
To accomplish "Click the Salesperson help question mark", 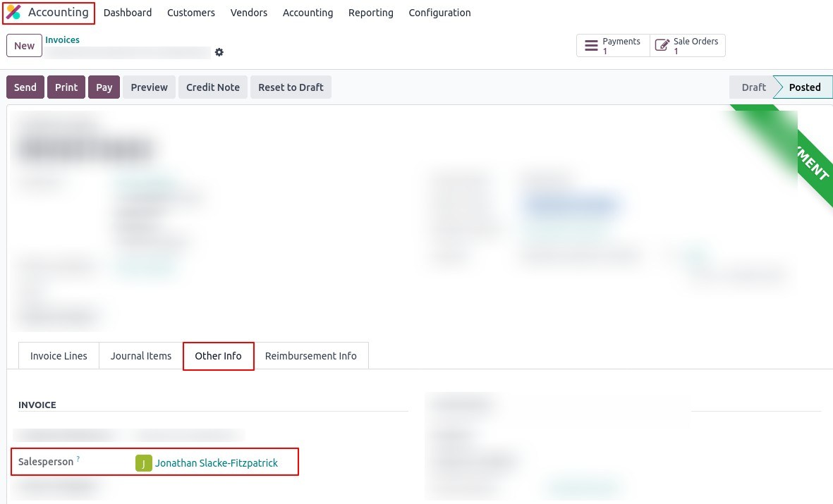I will [78, 460].
